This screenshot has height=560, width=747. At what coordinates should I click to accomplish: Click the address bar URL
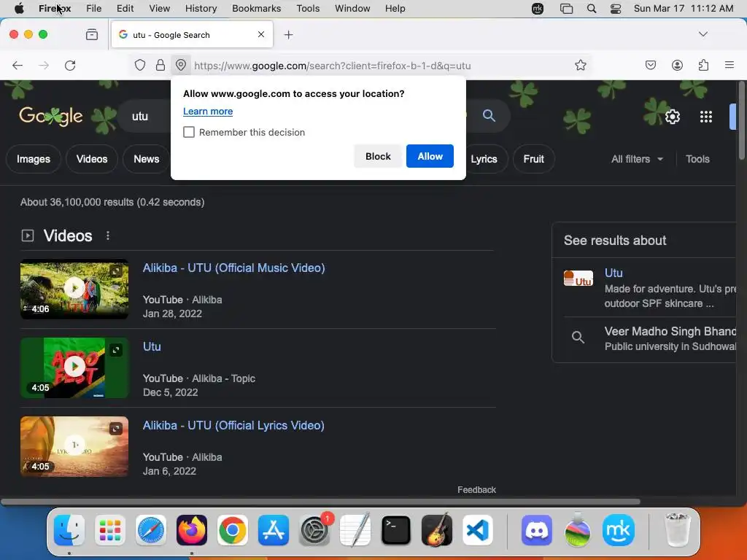point(333,66)
